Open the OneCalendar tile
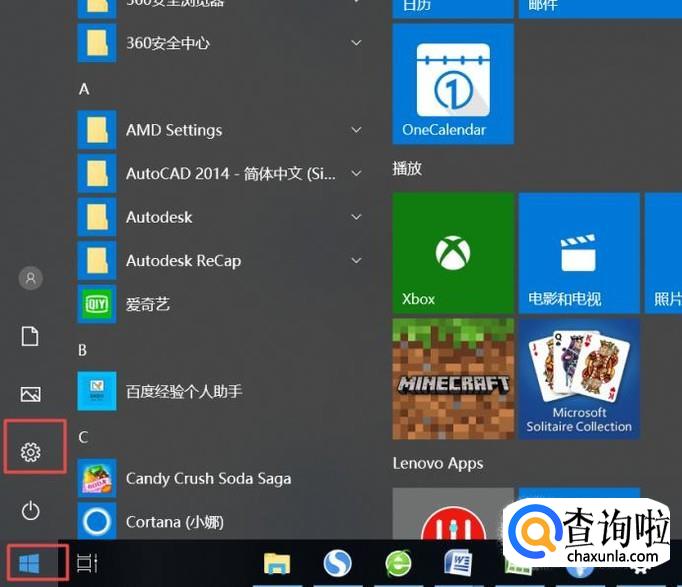Screen dimensions: 682x587 click(x=453, y=84)
